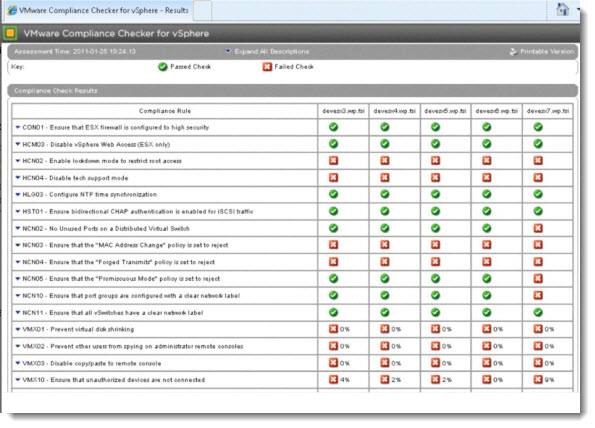Screen dimensions: 595x428
Task: Click HCM03 passed icon for devesx4
Action: [x=385, y=144]
